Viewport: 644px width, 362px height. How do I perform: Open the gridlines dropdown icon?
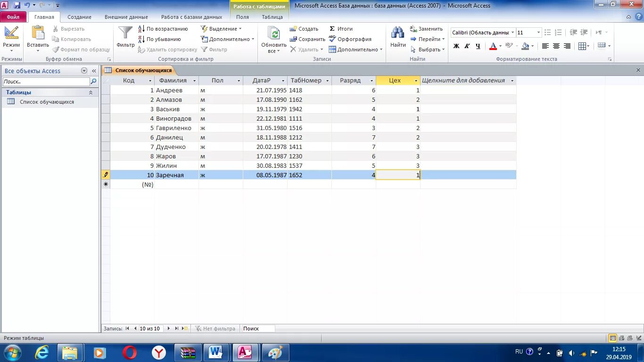coord(584,46)
